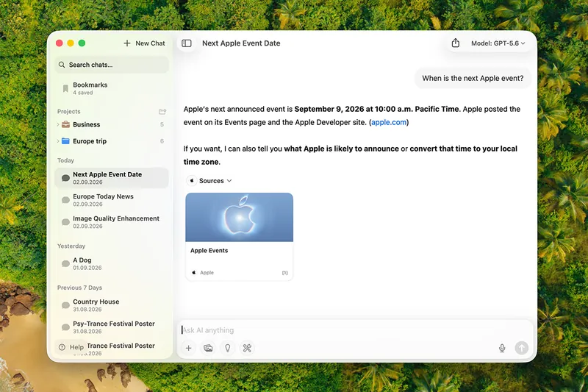Screen dimensions: 588x392
Task: Click the Europe trip blue folder icon
Action: click(65, 141)
